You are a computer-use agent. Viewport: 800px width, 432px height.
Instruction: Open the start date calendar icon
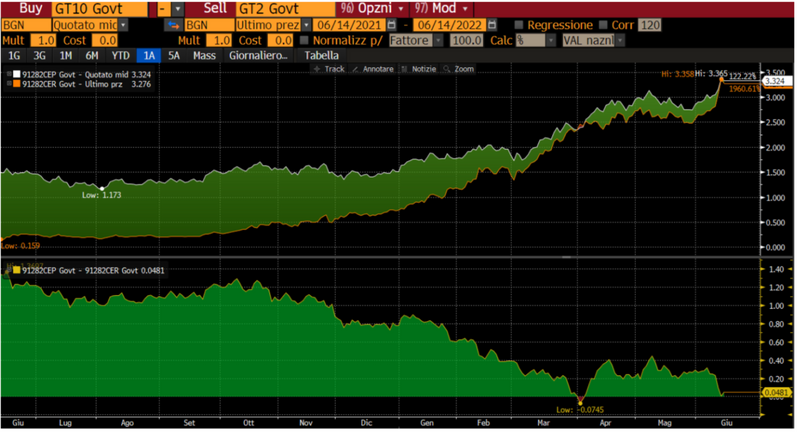coord(392,24)
